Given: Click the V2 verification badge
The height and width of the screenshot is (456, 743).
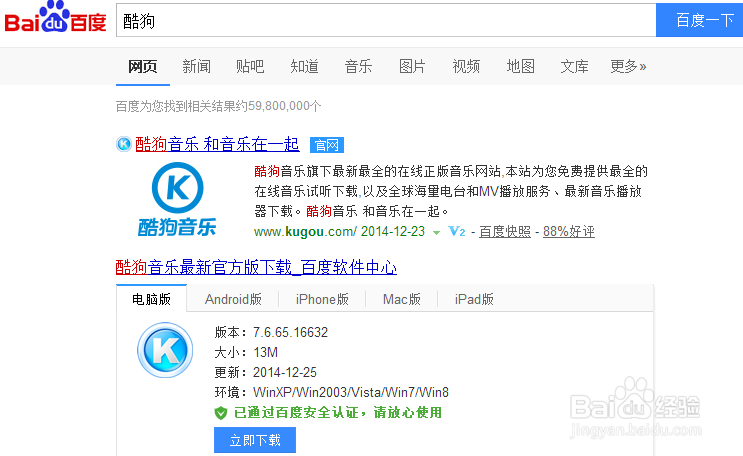Looking at the screenshot, I should 457,231.
